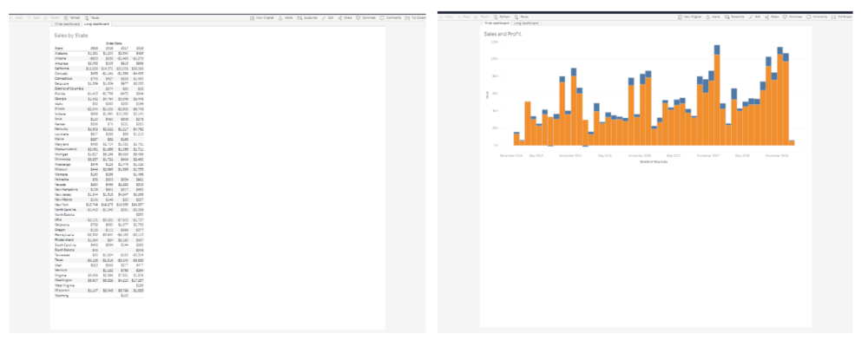Pause updates in the left window
Viewport: 868px width, 347px height.
coord(93,17)
